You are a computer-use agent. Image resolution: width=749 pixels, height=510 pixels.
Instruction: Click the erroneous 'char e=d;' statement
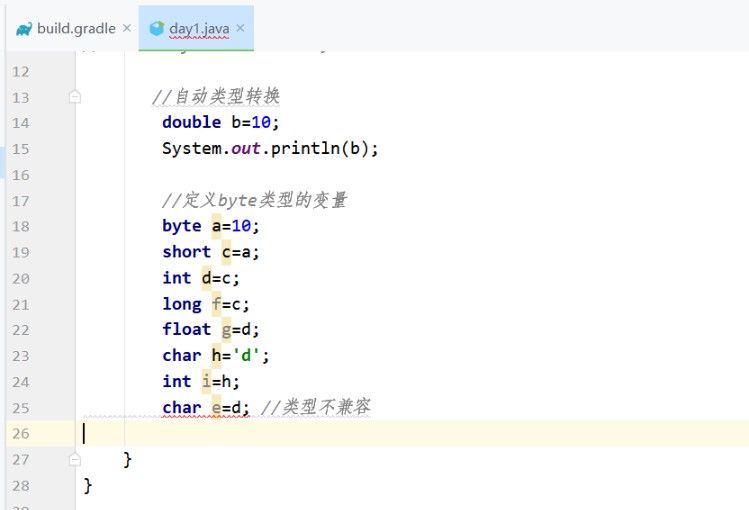pos(205,407)
